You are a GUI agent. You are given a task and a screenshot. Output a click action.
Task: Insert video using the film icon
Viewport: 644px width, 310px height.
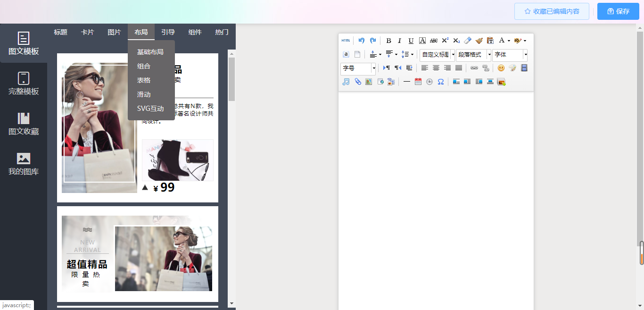[524, 68]
